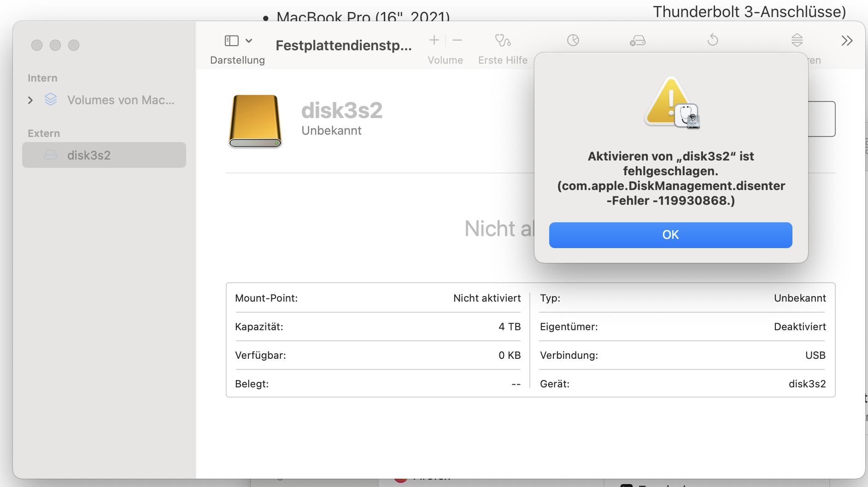Click the Kapazität value '4 TB'

coord(510,327)
